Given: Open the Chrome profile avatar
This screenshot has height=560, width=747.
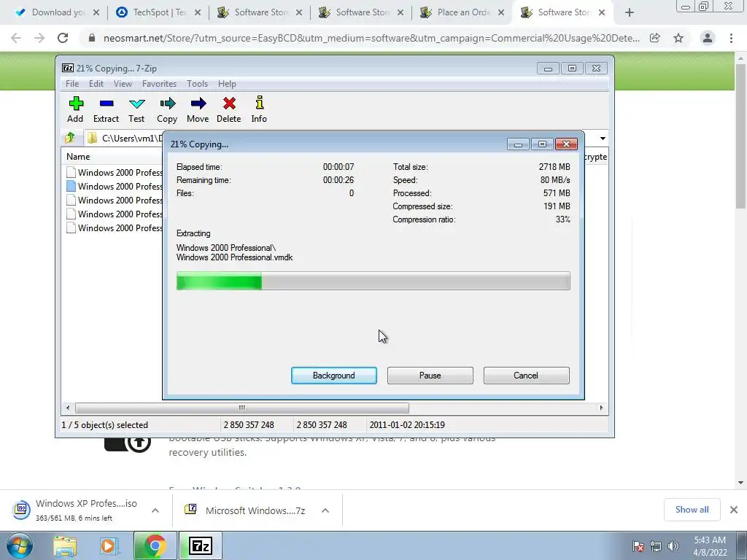Looking at the screenshot, I should [708, 38].
